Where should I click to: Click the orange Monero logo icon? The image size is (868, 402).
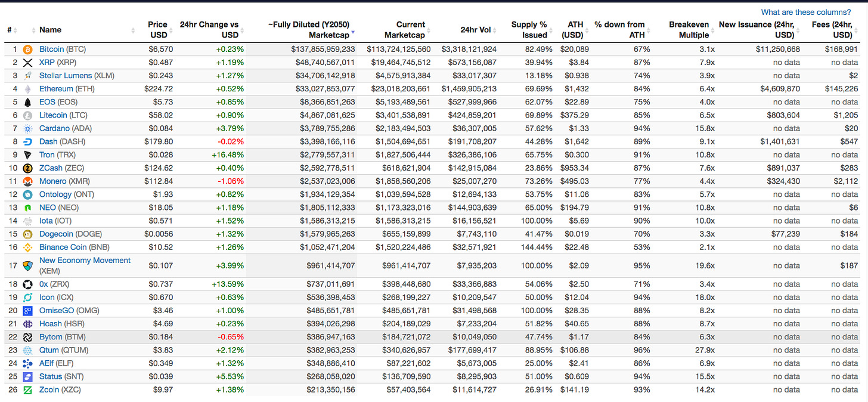click(x=27, y=181)
